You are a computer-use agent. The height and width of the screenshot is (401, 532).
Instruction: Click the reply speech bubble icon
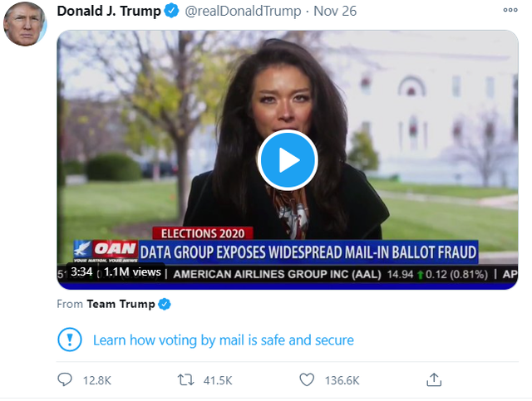(x=66, y=379)
